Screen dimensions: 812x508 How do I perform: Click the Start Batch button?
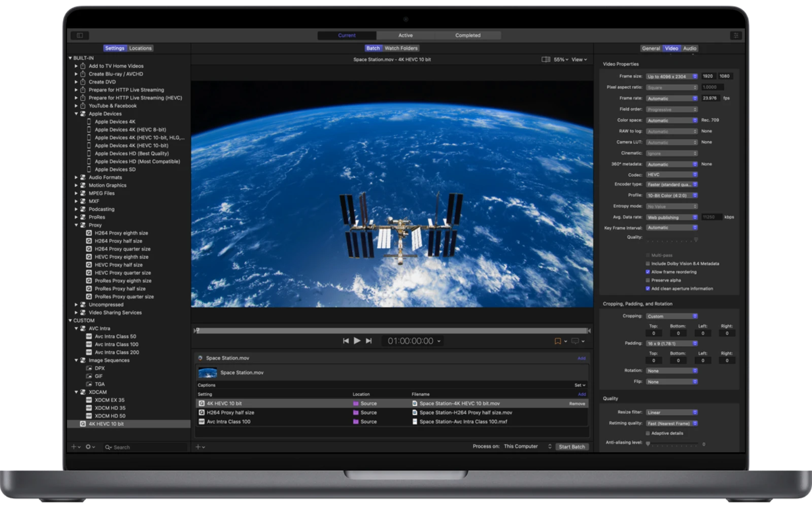click(572, 447)
